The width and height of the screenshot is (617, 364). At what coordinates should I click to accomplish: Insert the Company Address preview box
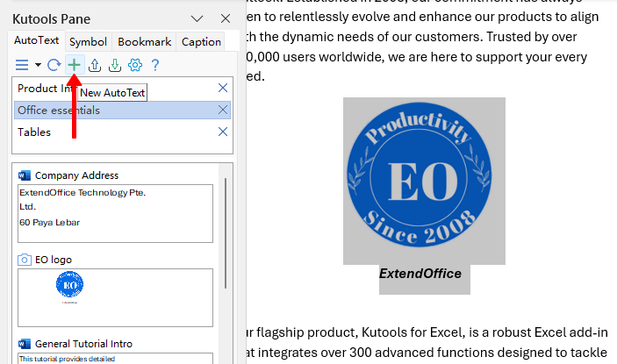tap(115, 213)
